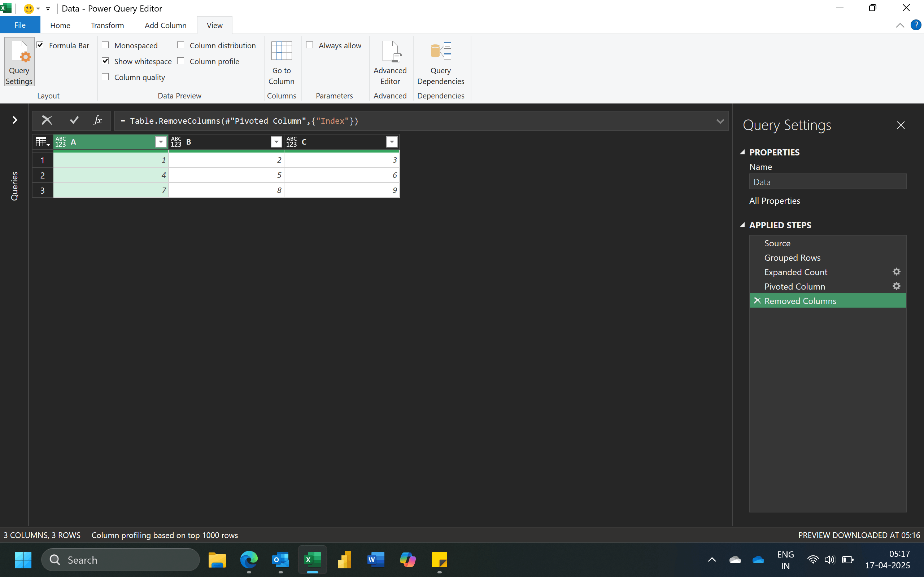Open the Add Column tab
This screenshot has width=924, height=577.
point(165,25)
